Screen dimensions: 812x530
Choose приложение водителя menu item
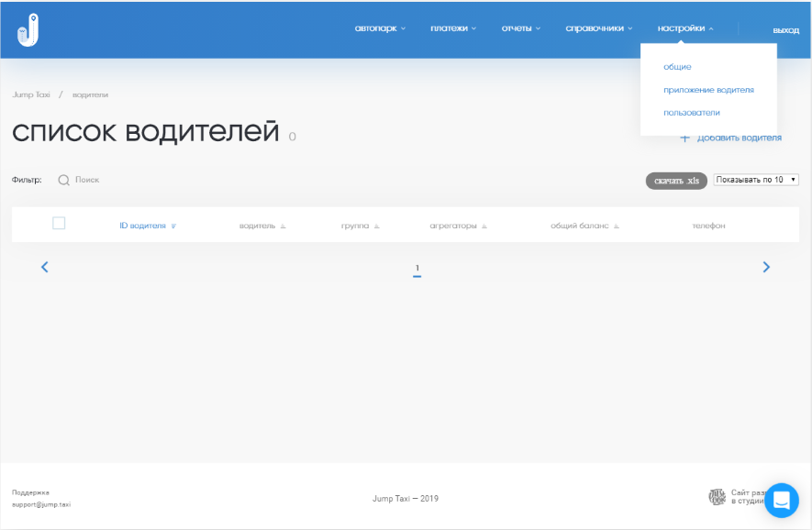(708, 90)
